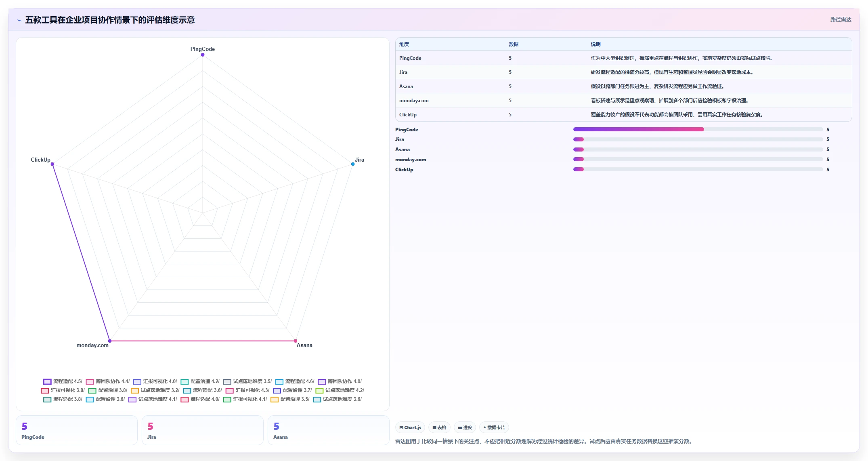Click the green swatch for 试点落地难度 4.2/
The image size is (868, 461).
(x=319, y=391)
